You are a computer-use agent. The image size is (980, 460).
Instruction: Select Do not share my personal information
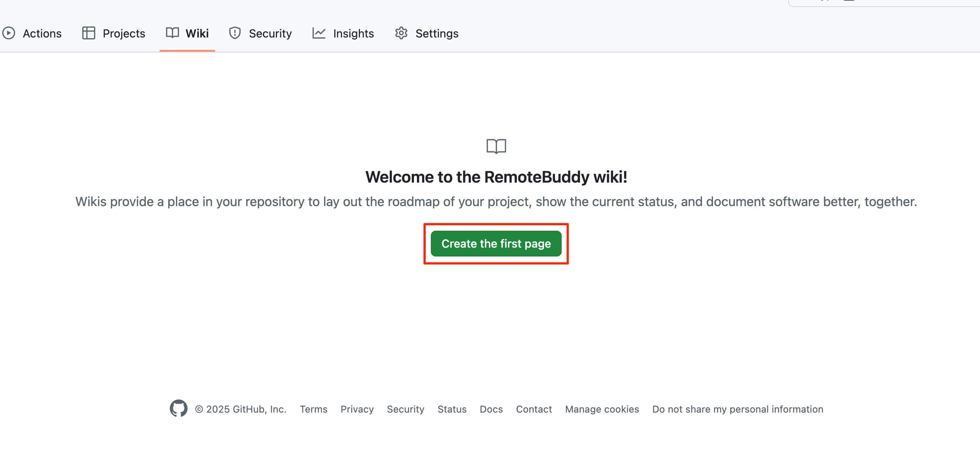738,409
